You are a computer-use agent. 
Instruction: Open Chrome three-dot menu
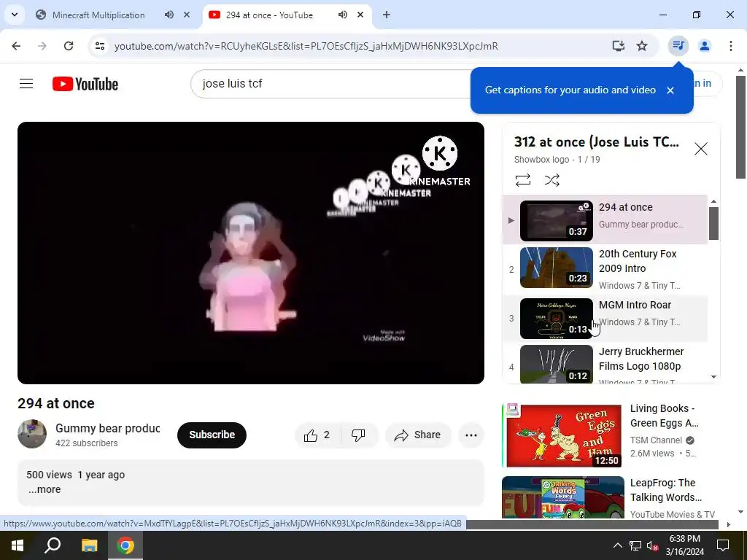pyautogui.click(x=731, y=46)
